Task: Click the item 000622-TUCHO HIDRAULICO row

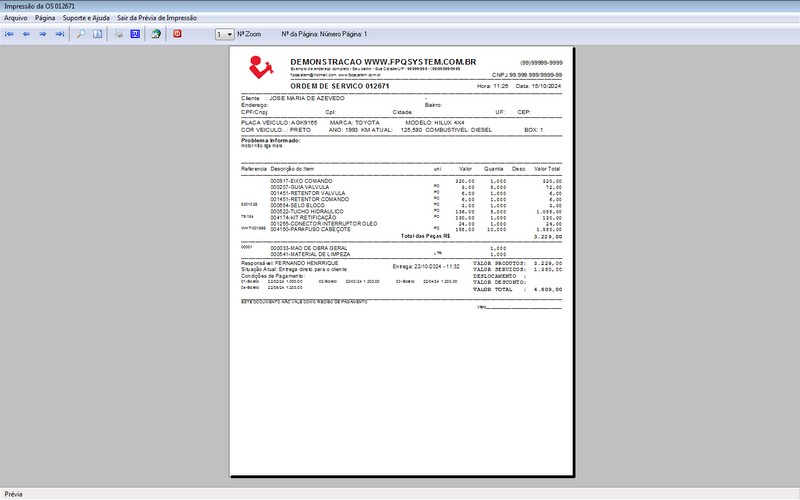Action: tap(401, 211)
